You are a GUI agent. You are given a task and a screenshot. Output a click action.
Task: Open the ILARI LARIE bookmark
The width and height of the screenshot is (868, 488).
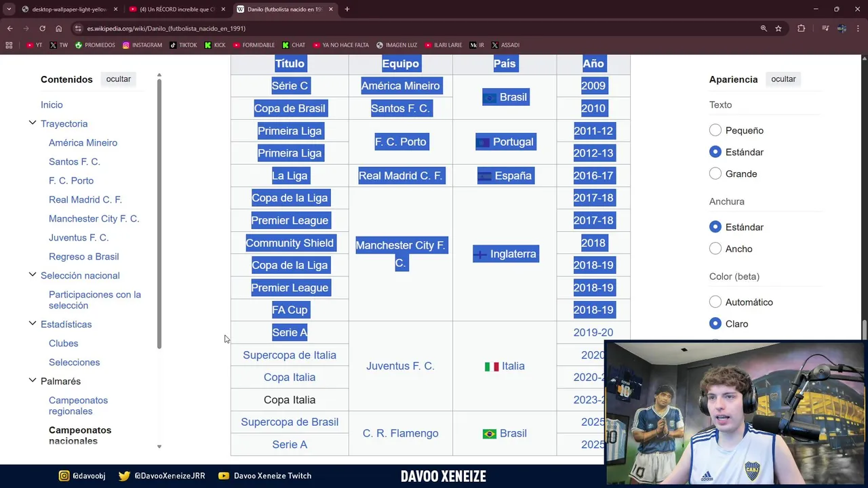(443, 45)
